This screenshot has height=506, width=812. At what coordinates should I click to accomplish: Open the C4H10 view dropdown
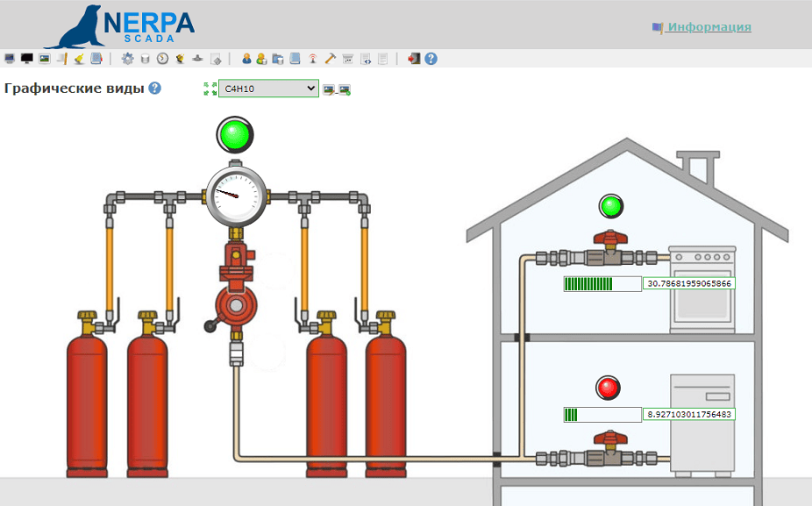pyautogui.click(x=268, y=88)
